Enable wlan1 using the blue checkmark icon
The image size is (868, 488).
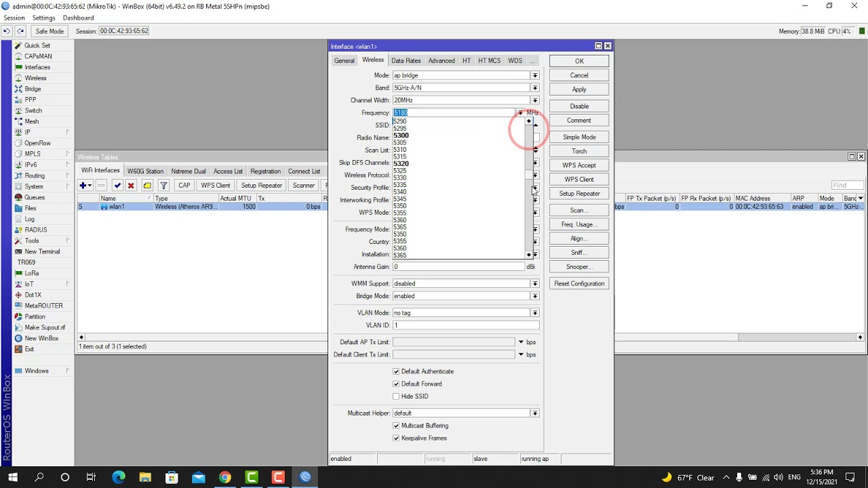point(118,186)
